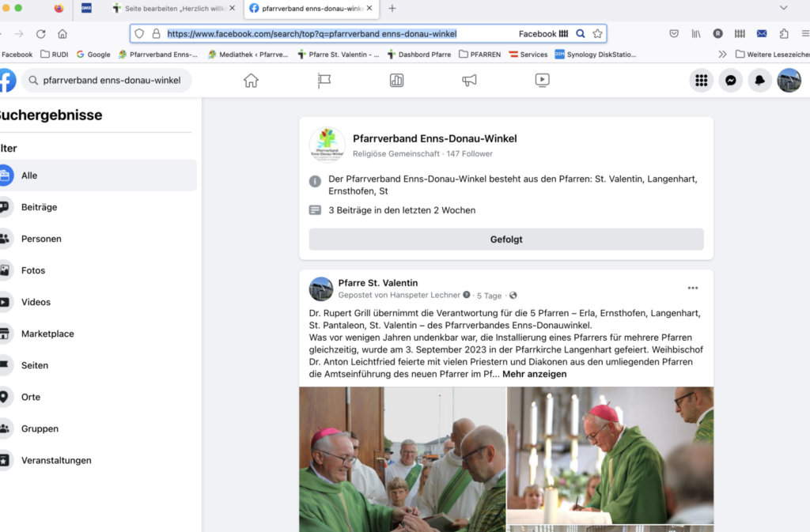This screenshot has height=532, width=810.
Task: Open the Services bookmark
Action: (x=528, y=55)
